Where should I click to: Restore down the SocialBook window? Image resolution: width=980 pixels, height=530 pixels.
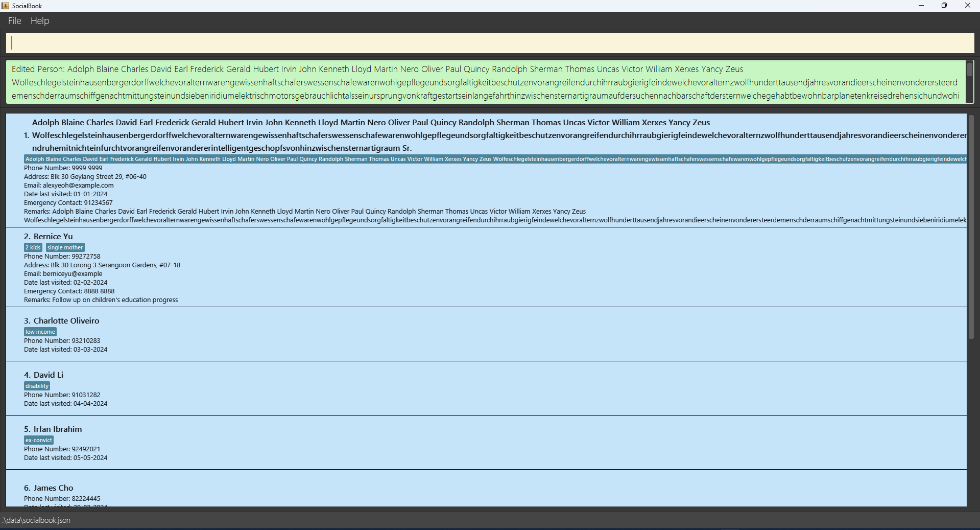pyautogui.click(x=944, y=6)
